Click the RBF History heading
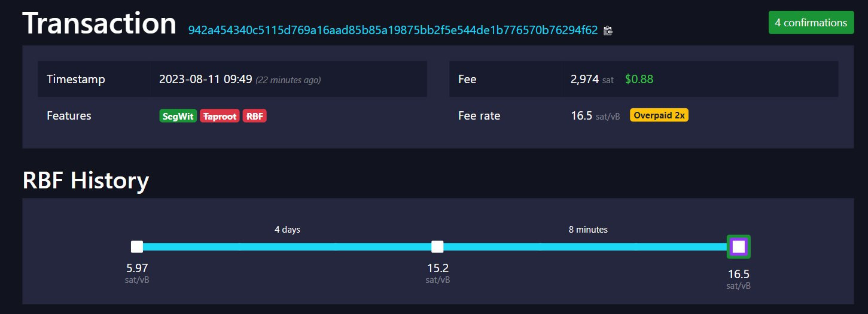This screenshot has width=868, height=314. coord(86,180)
